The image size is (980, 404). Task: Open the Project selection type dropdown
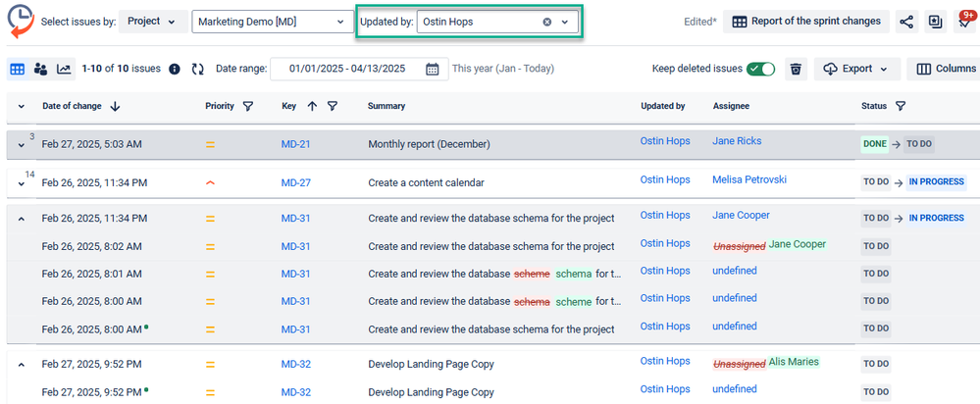[152, 22]
